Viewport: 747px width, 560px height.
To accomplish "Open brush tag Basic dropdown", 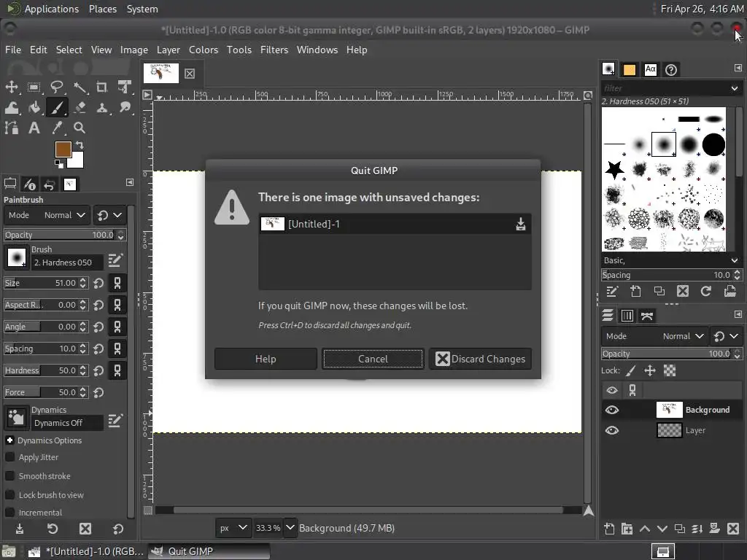I will (x=734, y=260).
